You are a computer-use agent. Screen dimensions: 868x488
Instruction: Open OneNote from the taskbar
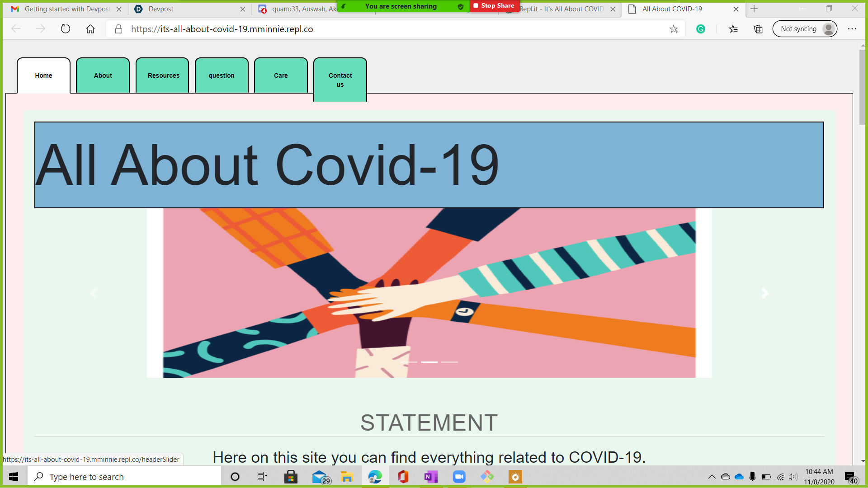(x=431, y=477)
